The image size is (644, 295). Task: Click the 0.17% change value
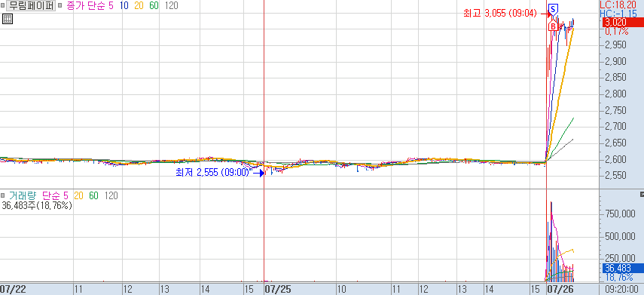[x=616, y=32]
